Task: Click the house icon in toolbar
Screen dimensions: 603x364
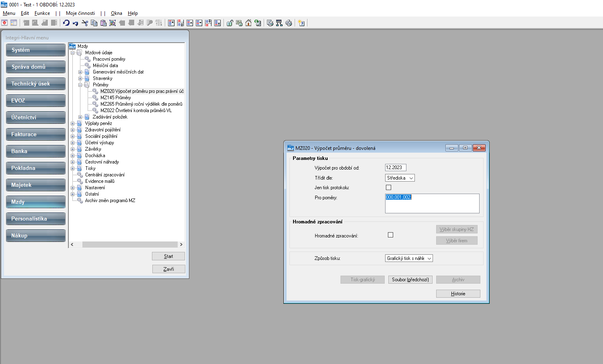Action: (248, 23)
